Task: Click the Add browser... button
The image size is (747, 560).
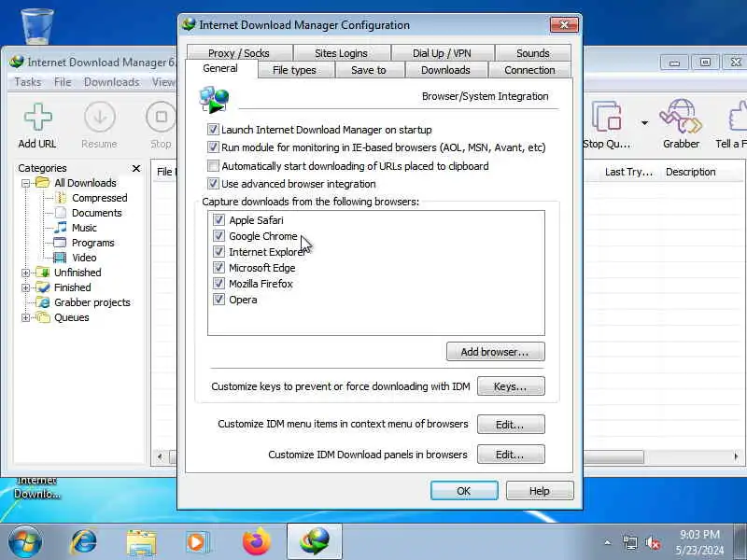Action: [496, 352]
